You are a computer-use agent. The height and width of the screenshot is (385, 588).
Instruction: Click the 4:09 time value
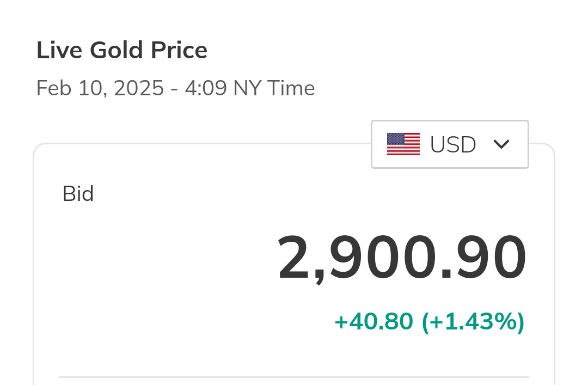pos(206,88)
